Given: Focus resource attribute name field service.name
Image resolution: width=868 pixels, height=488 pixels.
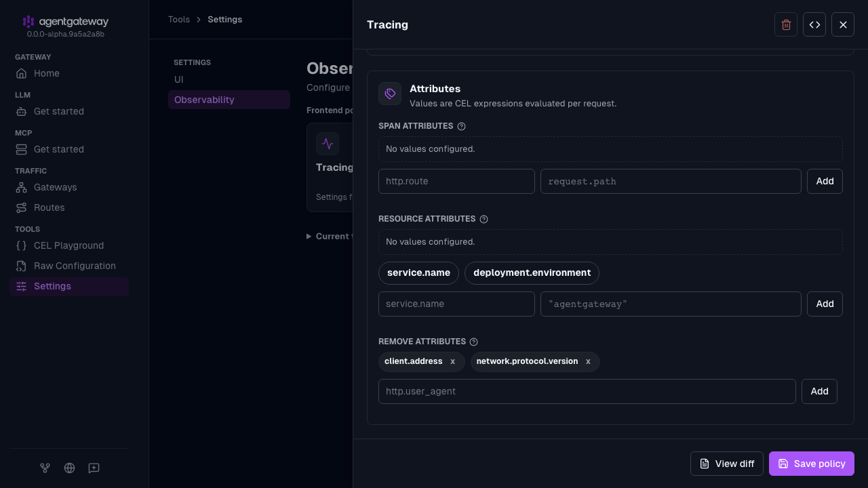Looking at the screenshot, I should 456,304.
